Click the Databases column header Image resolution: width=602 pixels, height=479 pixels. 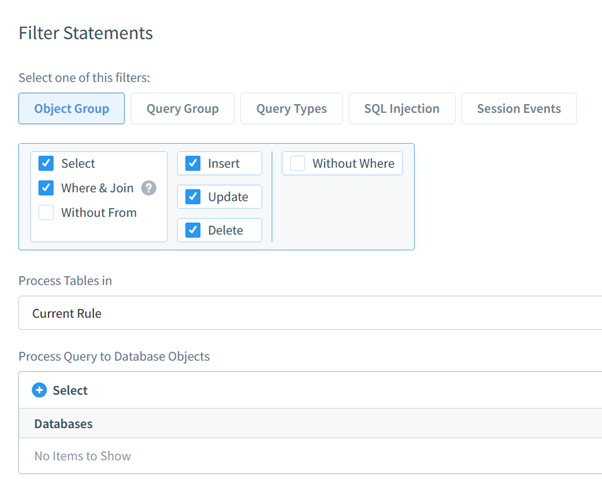click(63, 424)
